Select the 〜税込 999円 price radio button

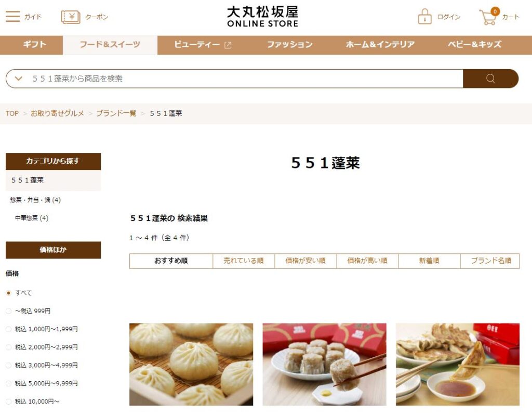(9, 311)
